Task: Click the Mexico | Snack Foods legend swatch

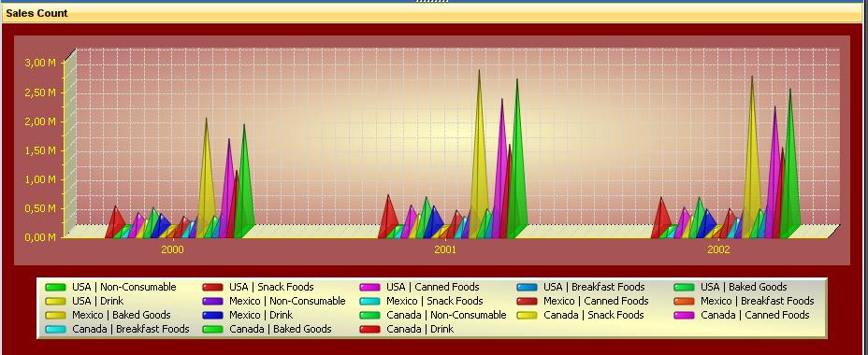Action: (369, 302)
